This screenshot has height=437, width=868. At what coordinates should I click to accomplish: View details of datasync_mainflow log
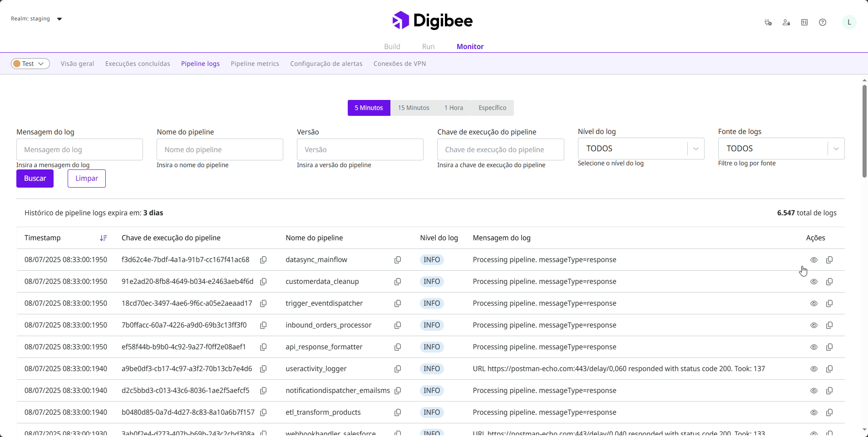(814, 260)
